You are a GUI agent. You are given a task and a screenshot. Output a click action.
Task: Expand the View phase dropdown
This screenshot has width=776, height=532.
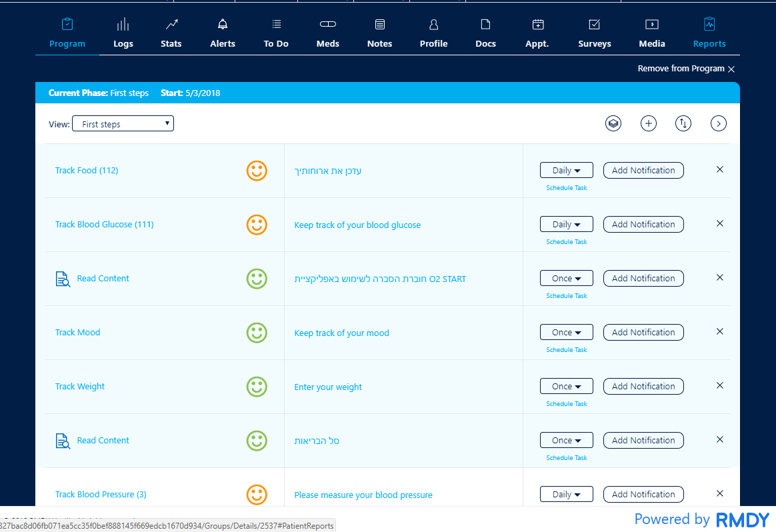pos(123,124)
